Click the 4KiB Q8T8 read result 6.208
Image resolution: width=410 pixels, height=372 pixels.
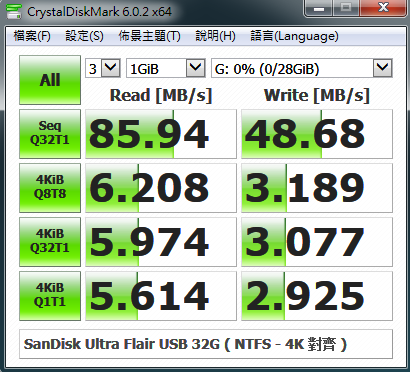pyautogui.click(x=161, y=188)
